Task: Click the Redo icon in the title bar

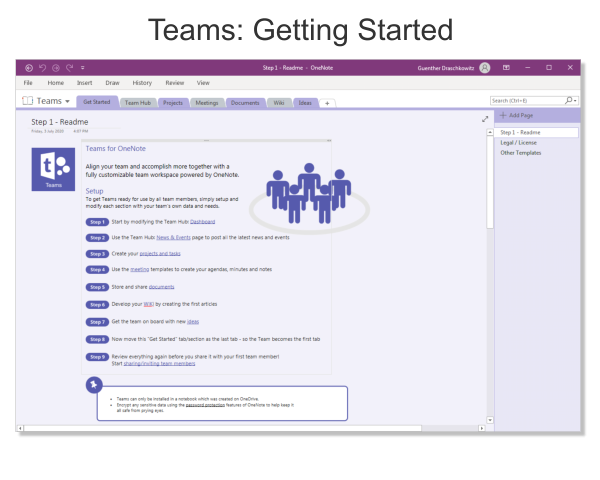Action: click(x=70, y=68)
